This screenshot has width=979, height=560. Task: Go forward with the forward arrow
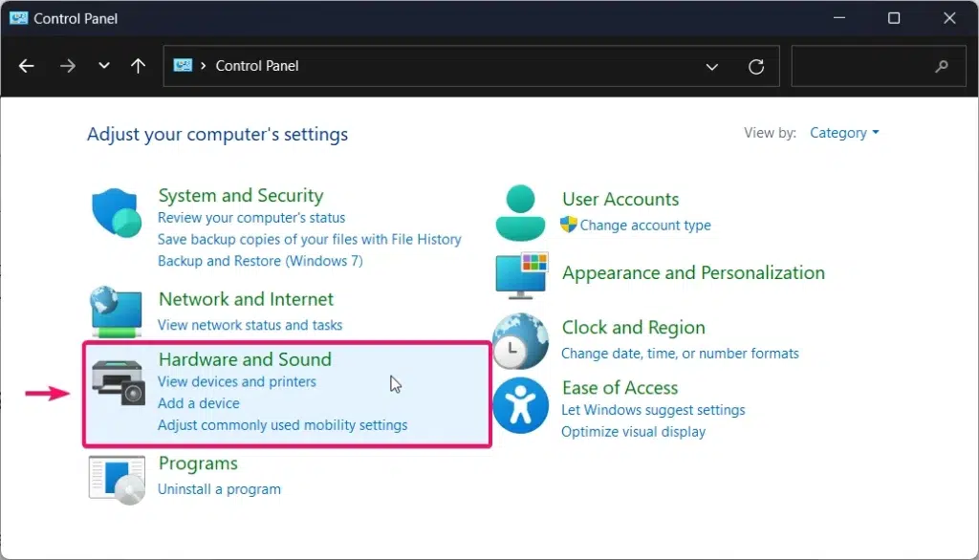coord(68,66)
